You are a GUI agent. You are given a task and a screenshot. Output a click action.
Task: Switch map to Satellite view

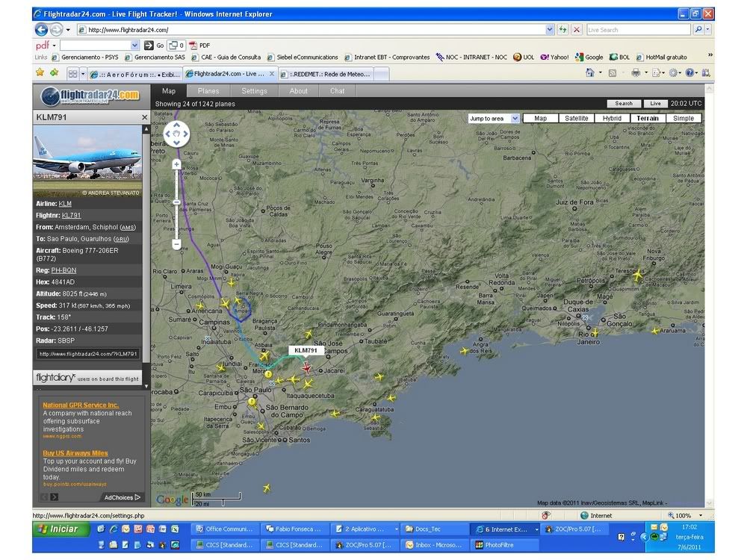[576, 119]
